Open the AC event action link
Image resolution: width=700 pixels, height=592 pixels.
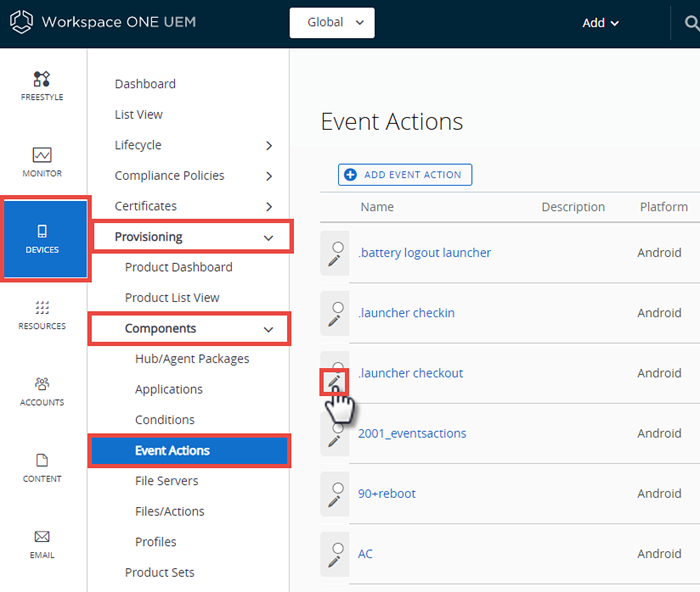click(x=365, y=554)
